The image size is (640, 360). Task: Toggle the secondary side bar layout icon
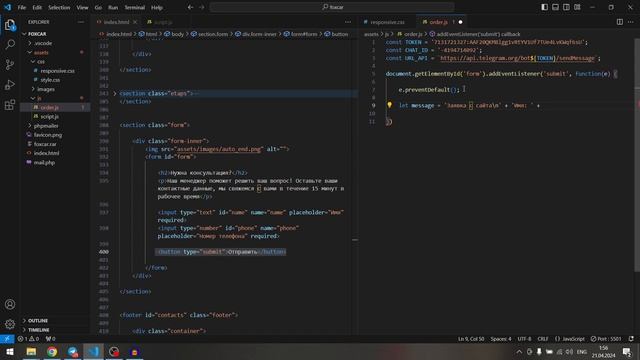tap(567, 7)
